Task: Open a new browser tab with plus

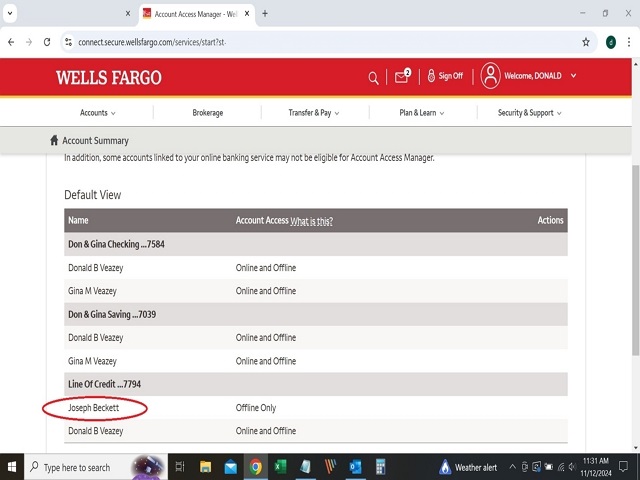Action: click(265, 13)
